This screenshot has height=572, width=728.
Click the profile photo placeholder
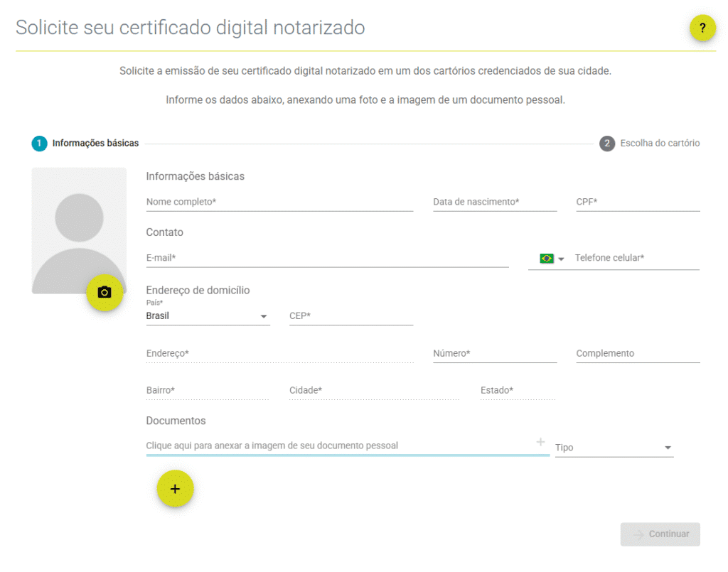[79, 224]
